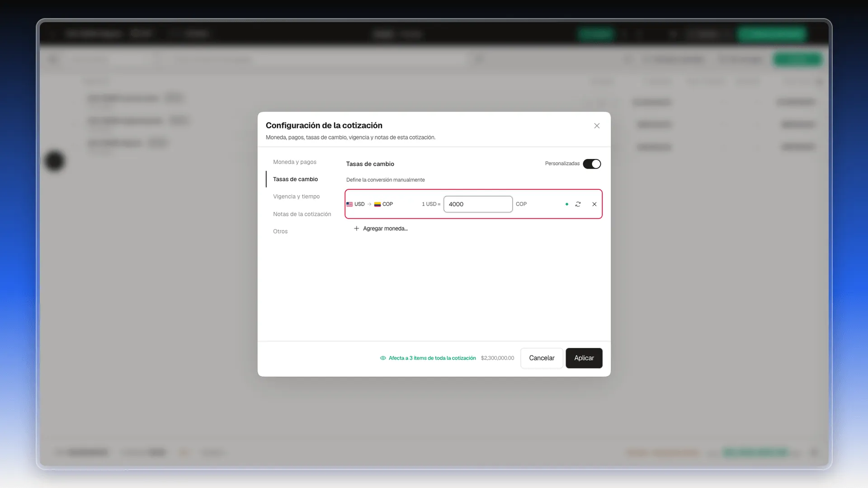The width and height of the screenshot is (868, 488).
Task: Toggle the Personalizadas switch off
Action: pyautogui.click(x=592, y=164)
